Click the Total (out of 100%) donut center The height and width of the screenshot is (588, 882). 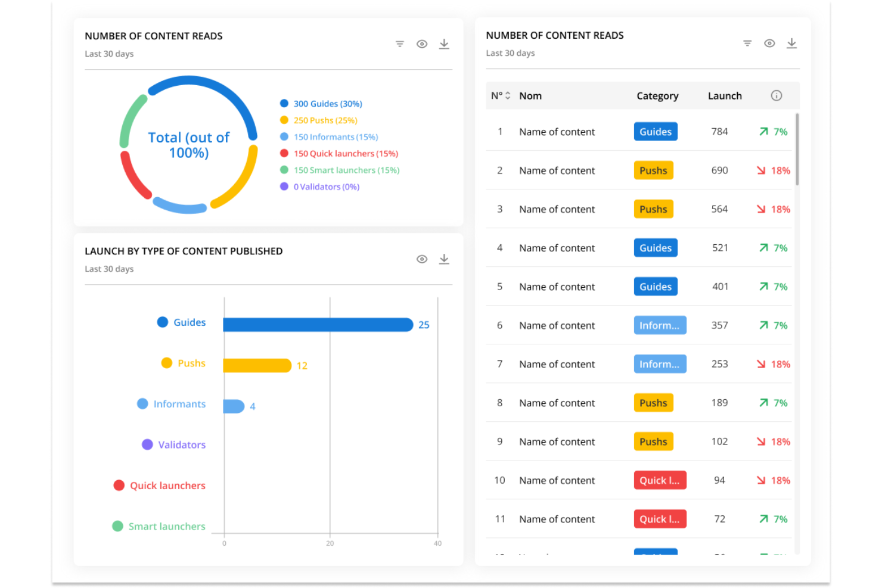188,145
